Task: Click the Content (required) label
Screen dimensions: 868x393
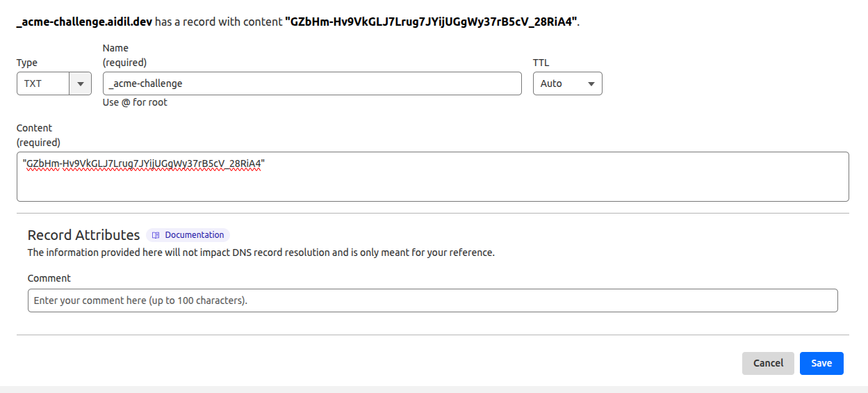Action: point(38,135)
